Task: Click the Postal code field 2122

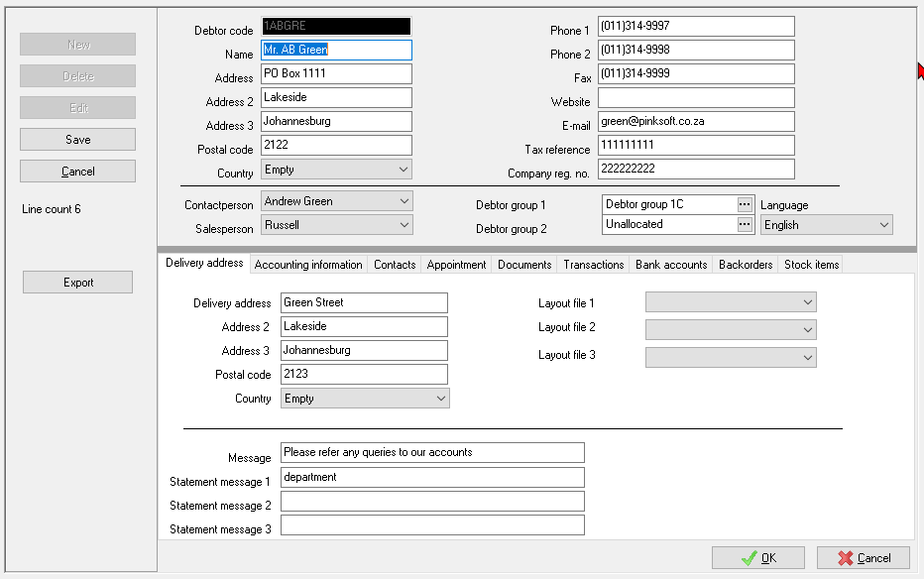Action: click(336, 145)
